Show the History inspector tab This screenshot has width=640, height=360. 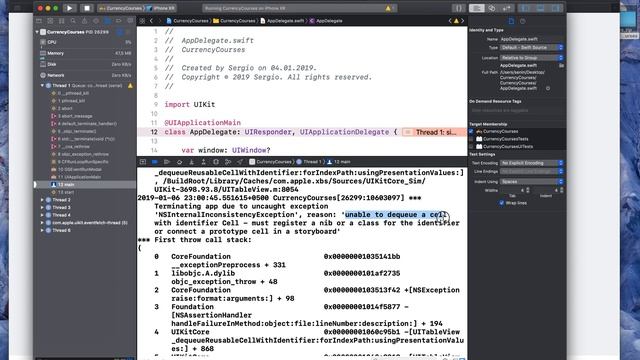tap(523, 21)
